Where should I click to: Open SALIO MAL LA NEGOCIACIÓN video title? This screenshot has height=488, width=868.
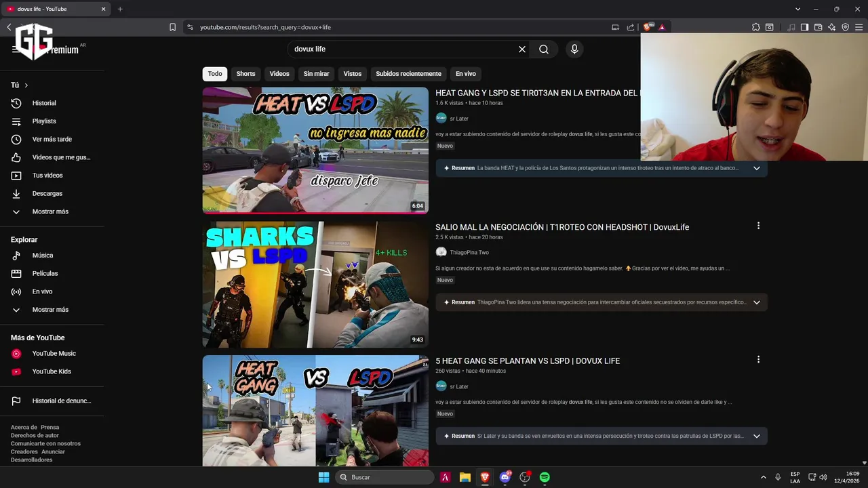pos(562,227)
